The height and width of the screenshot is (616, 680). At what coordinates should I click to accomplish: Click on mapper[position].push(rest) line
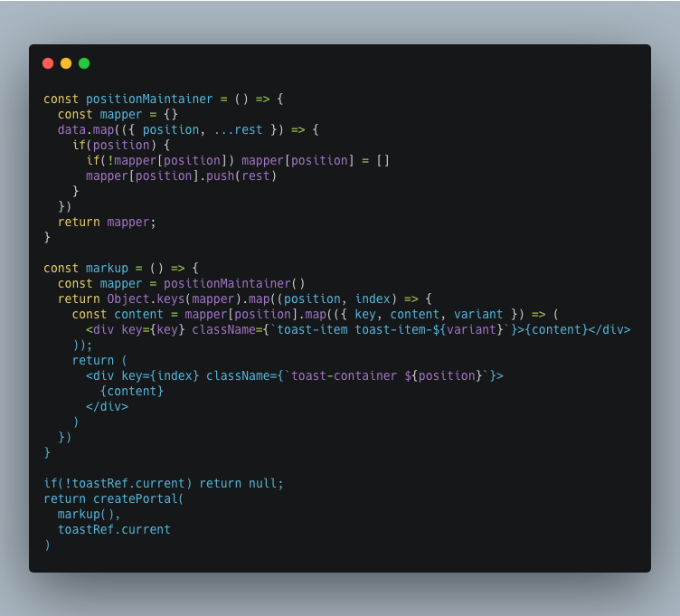tap(181, 176)
